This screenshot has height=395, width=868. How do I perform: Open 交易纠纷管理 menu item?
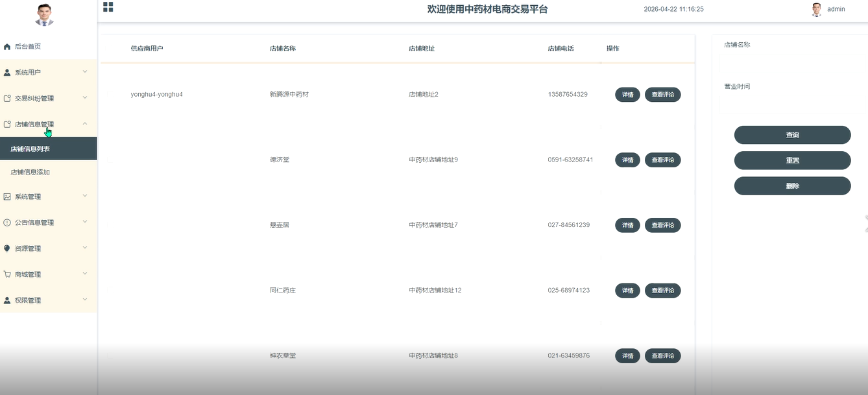[49, 99]
